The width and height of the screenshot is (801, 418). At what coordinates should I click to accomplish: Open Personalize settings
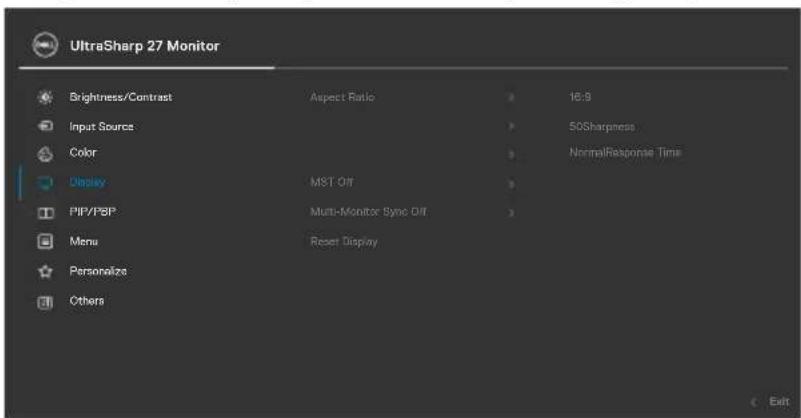(98, 271)
